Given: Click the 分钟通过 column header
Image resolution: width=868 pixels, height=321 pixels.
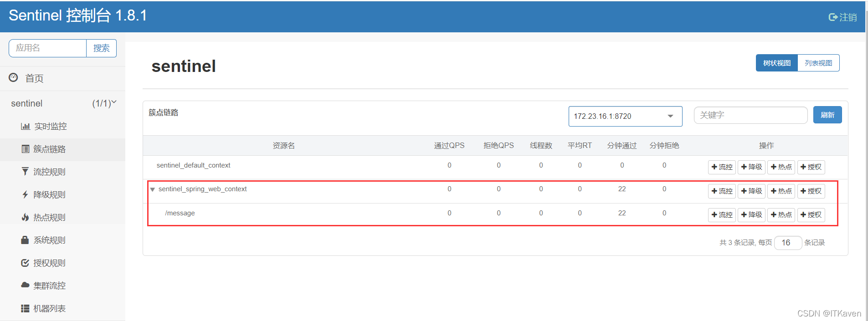Looking at the screenshot, I should tap(622, 146).
